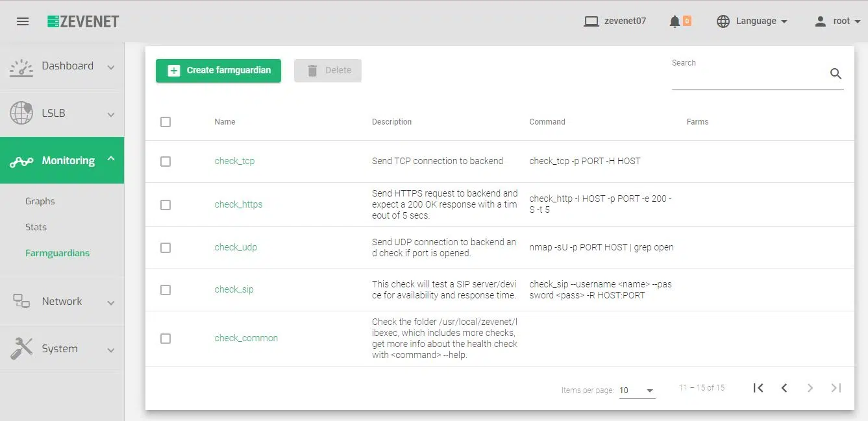Viewport: 868px width, 421px height.
Task: Click the Monitoring graph icon in sidebar
Action: [x=21, y=161]
